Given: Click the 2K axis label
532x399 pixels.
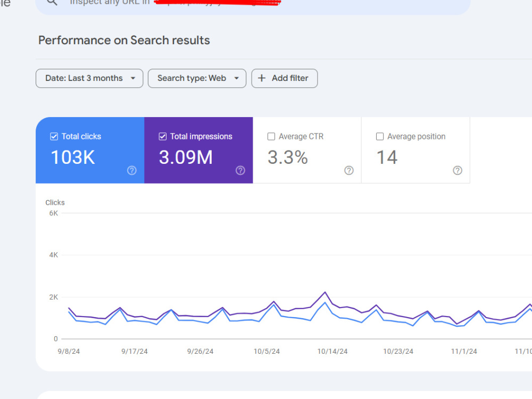Looking at the screenshot, I should [x=54, y=297].
